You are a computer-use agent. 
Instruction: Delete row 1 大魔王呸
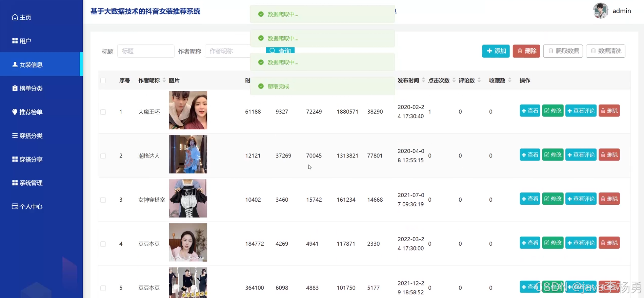tap(609, 111)
